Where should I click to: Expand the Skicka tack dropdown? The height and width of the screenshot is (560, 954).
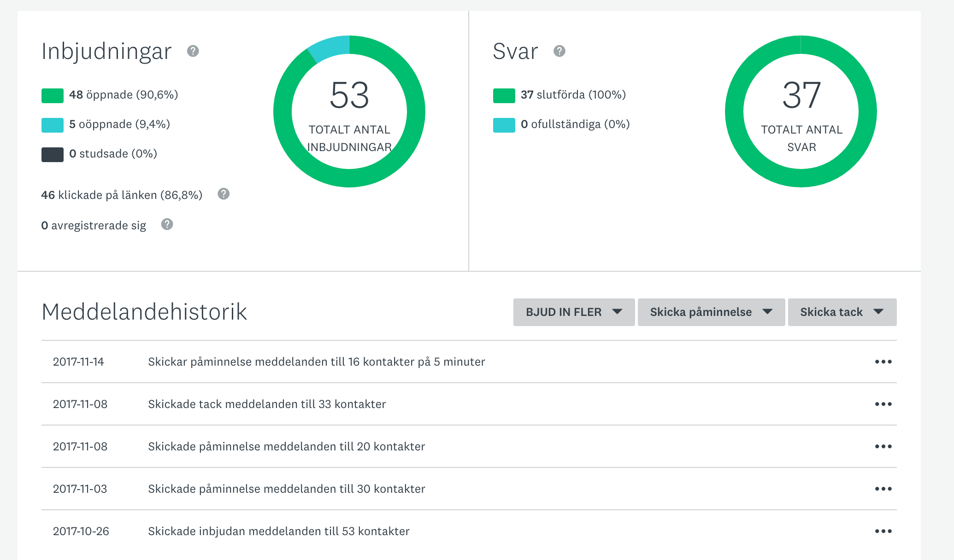click(842, 312)
